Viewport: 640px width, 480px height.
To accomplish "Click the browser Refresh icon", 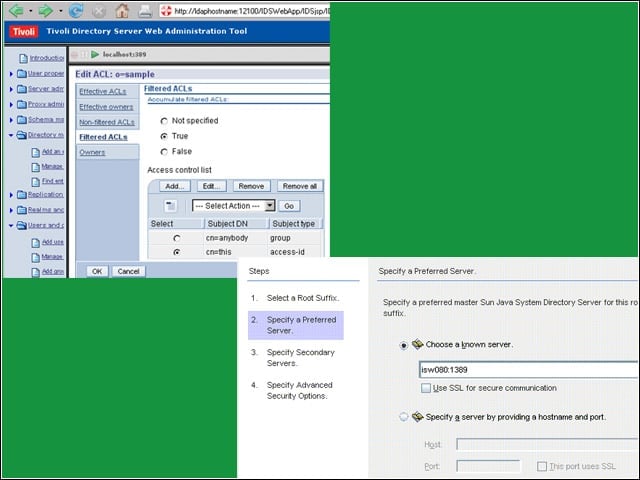I will 76,11.
